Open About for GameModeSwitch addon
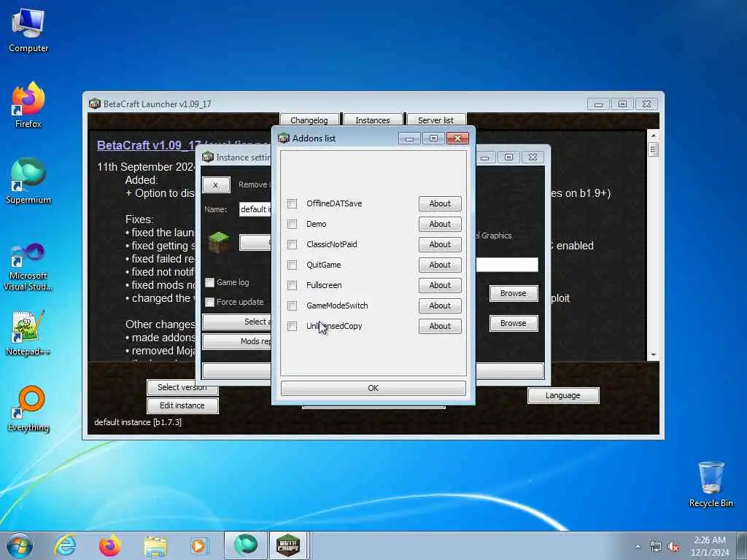747x560 pixels. click(440, 306)
